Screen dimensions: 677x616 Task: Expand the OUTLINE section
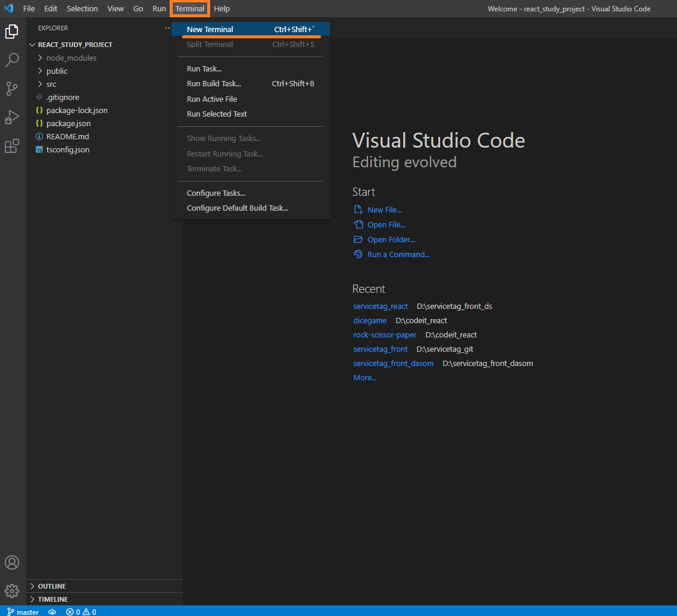(x=104, y=586)
